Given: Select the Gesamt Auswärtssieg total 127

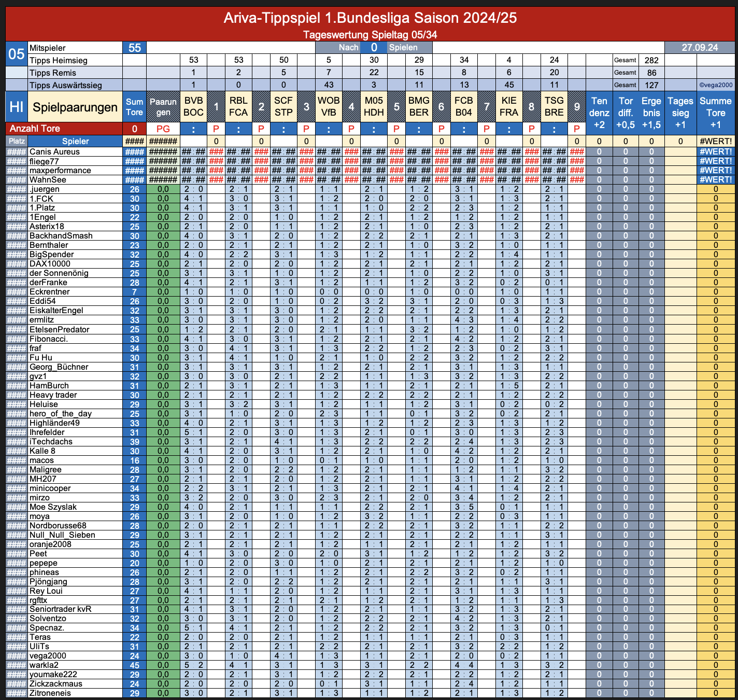Looking at the screenshot, I should [651, 85].
